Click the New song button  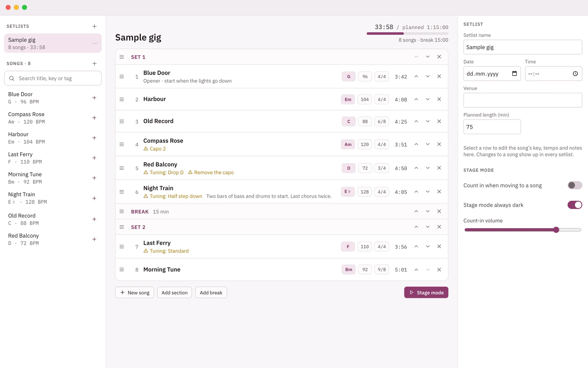click(x=135, y=292)
